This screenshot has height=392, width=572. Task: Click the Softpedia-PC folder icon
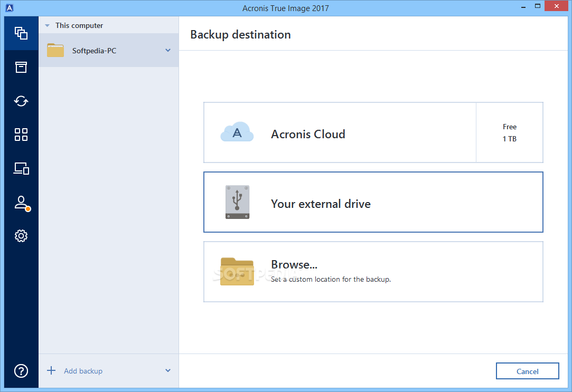pos(55,50)
